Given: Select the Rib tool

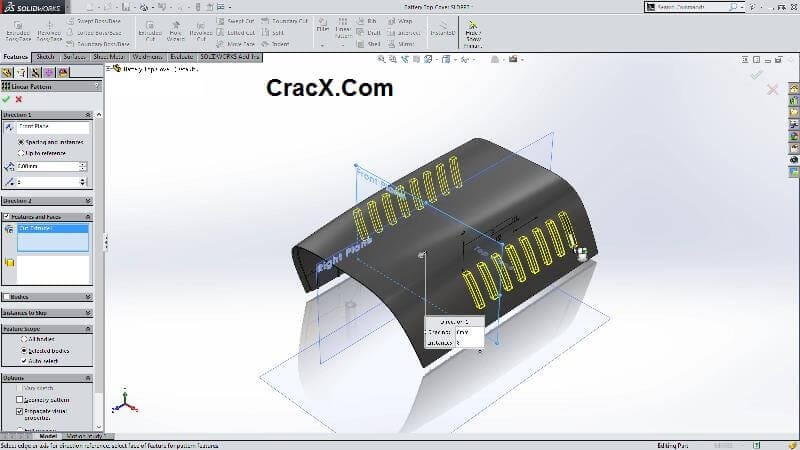Looking at the screenshot, I should click(x=367, y=21).
